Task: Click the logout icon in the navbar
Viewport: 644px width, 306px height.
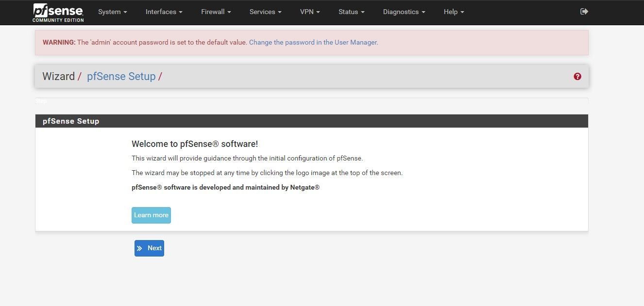Action: tap(584, 12)
